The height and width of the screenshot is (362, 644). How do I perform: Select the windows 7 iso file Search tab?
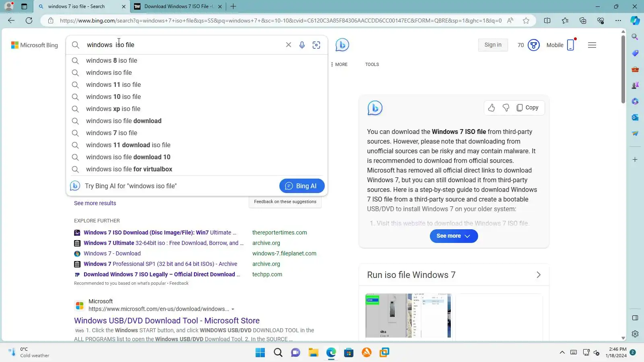pyautogui.click(x=76, y=6)
